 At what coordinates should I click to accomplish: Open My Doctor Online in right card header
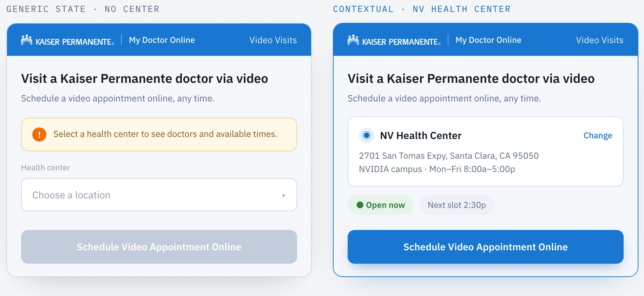tap(488, 40)
